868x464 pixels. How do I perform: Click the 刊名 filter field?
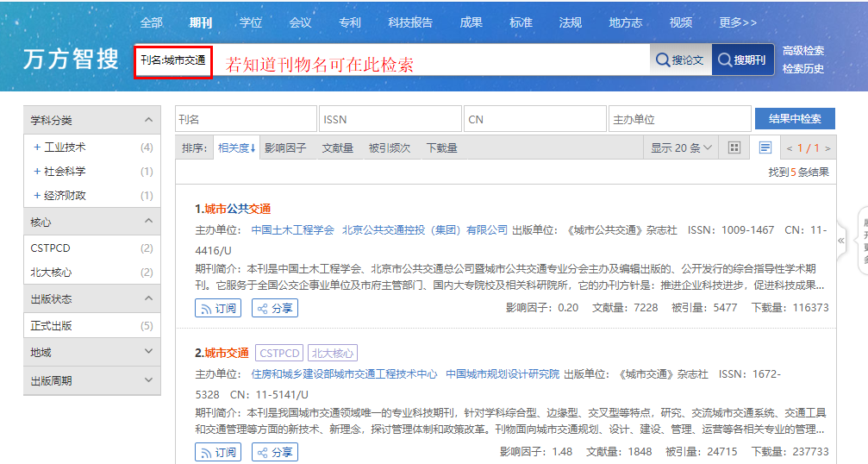pos(246,119)
